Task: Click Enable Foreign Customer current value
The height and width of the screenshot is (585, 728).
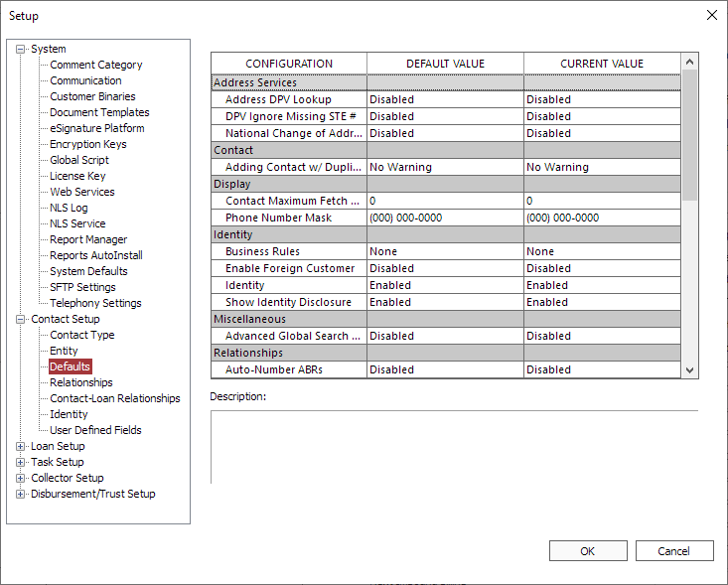Action: point(602,268)
